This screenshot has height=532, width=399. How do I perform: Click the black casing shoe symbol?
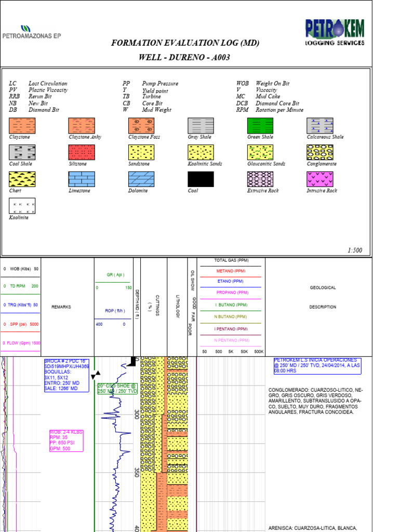click(x=131, y=362)
